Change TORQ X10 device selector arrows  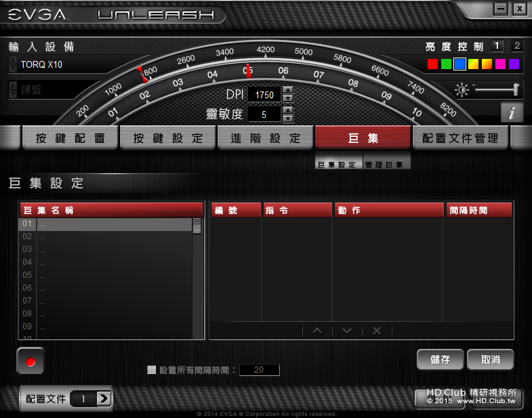[x=13, y=64]
